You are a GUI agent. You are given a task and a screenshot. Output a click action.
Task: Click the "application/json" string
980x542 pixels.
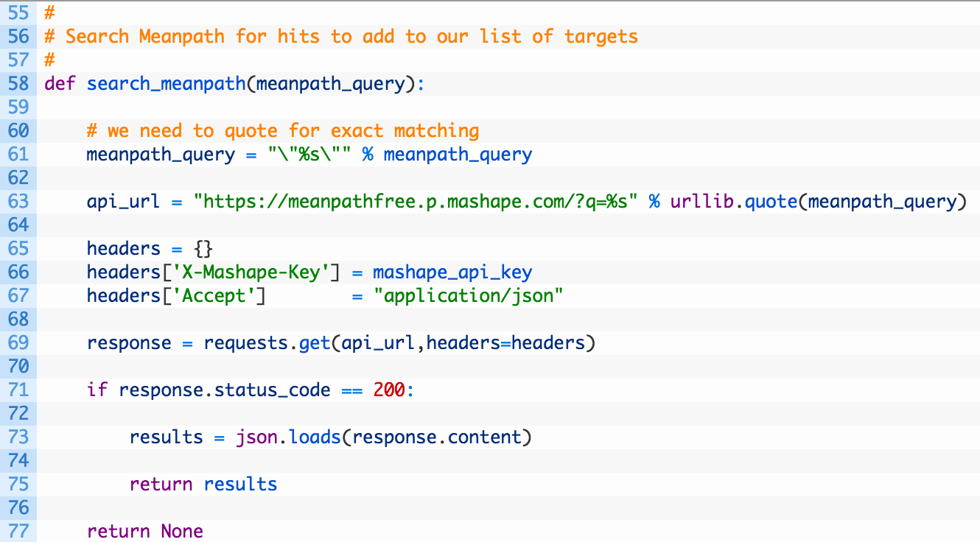[468, 296]
